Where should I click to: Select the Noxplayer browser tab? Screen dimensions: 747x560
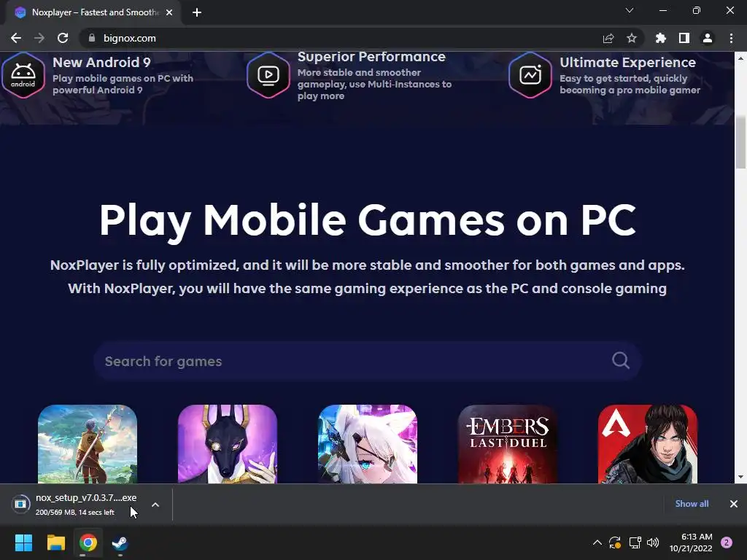click(94, 12)
